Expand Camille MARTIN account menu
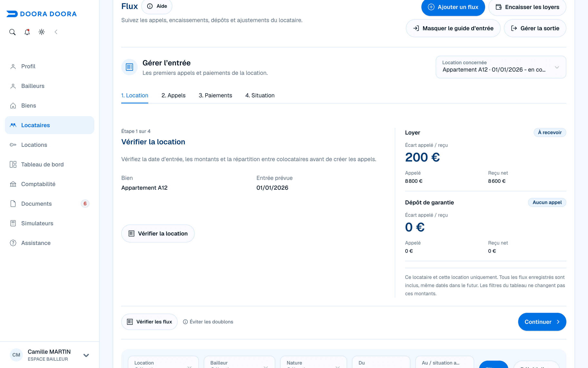Screen dimensions: 588x368 coord(50,355)
